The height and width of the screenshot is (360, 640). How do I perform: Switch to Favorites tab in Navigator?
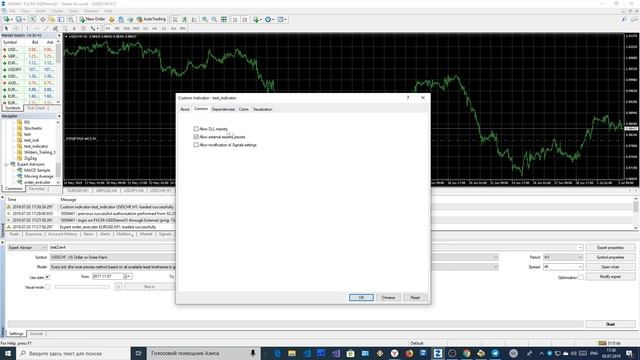[x=37, y=189]
